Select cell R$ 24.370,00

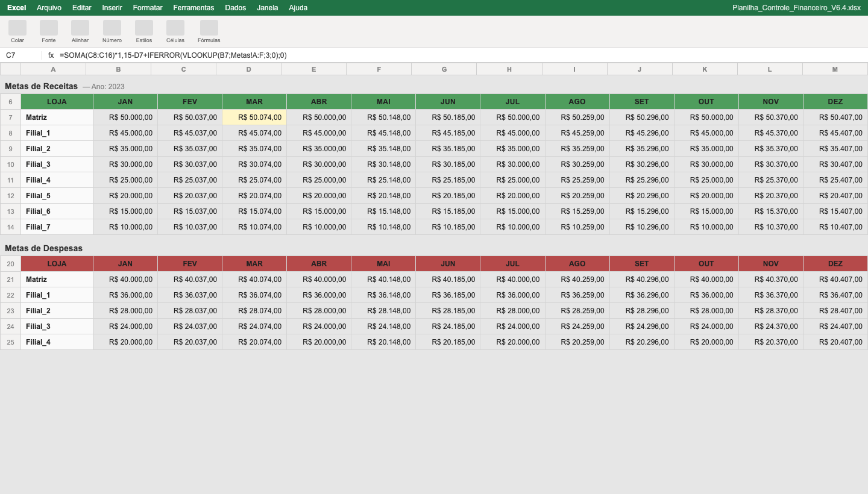(x=771, y=327)
